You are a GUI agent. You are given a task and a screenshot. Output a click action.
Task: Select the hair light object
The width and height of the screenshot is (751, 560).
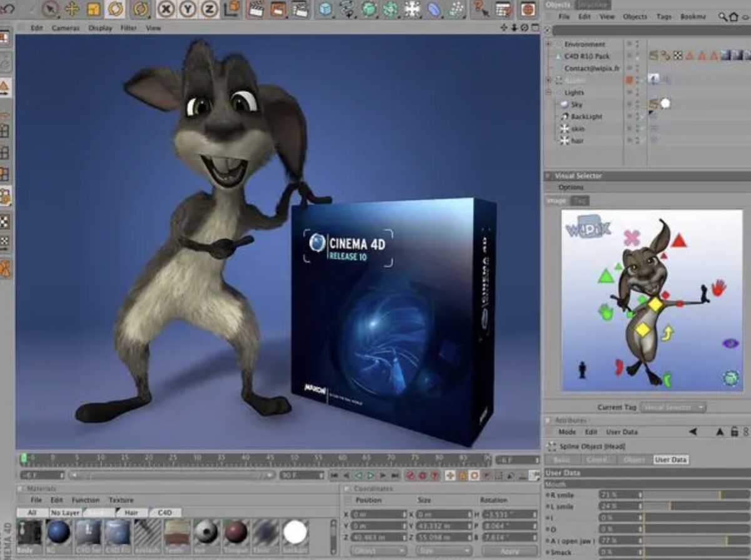(x=577, y=141)
